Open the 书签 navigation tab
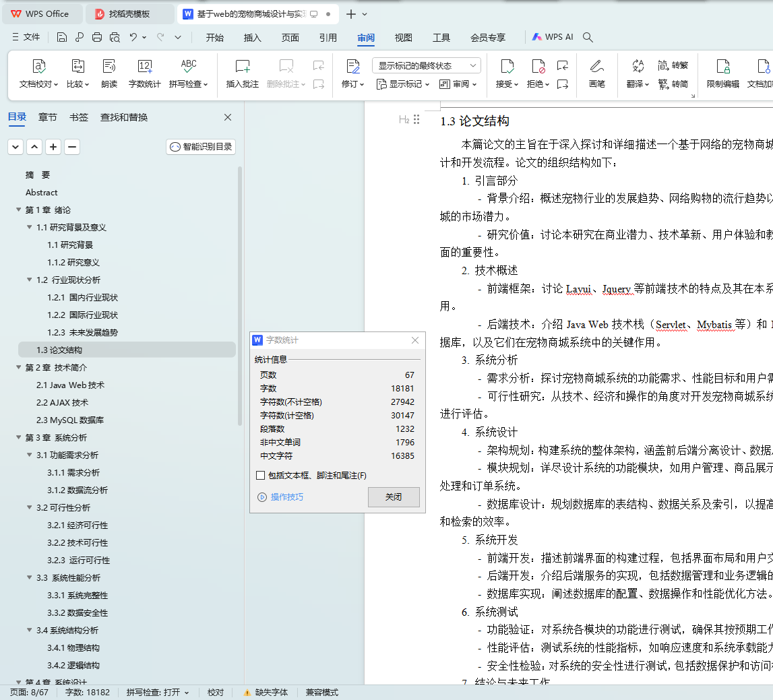 click(79, 117)
